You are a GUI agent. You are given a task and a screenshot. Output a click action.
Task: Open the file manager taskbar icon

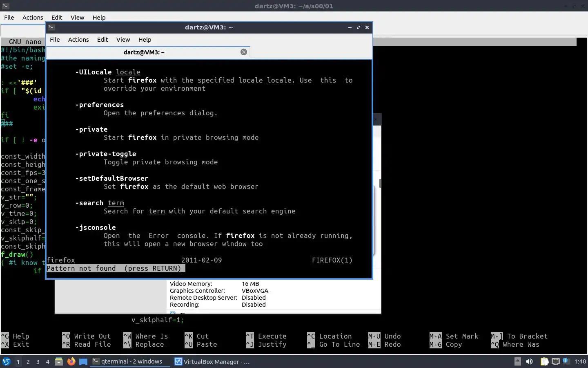point(59,361)
